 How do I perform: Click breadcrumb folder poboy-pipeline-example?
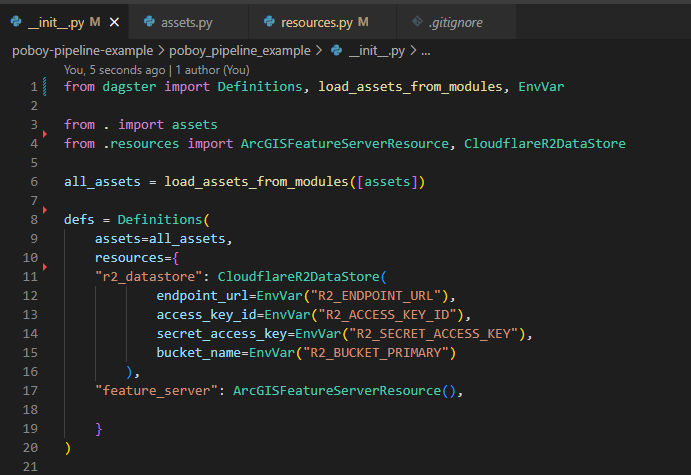point(82,51)
